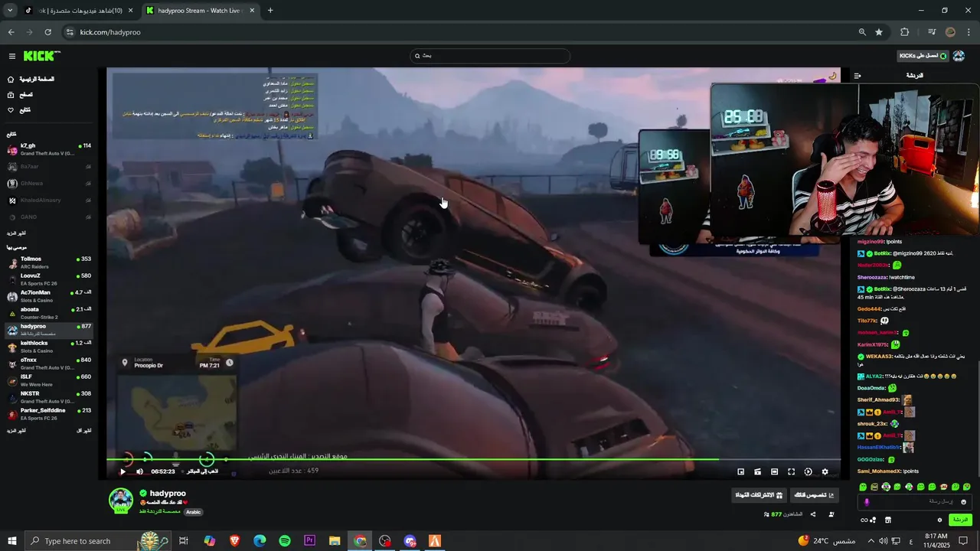
Task: Toggle mini player icon in video controls
Action: [740, 471]
